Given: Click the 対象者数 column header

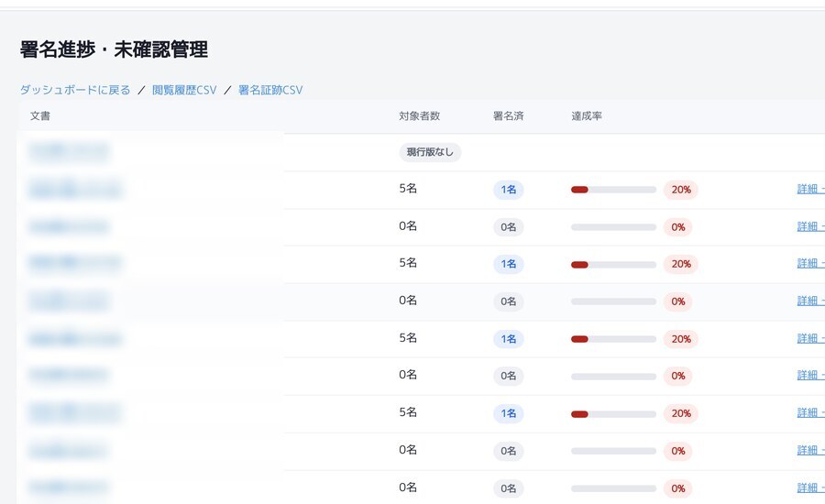Looking at the screenshot, I should 419,116.
